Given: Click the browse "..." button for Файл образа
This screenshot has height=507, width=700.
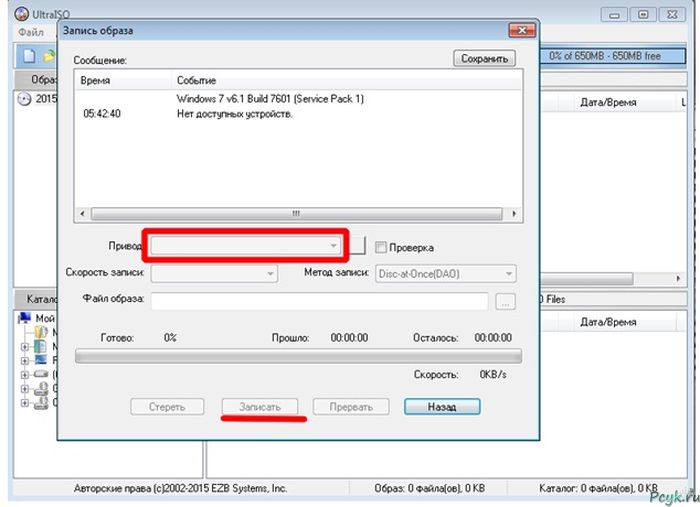Looking at the screenshot, I should (506, 299).
